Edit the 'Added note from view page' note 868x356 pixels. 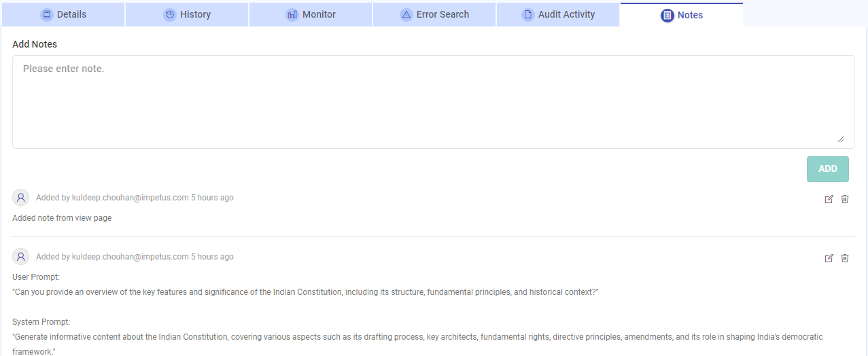pyautogui.click(x=829, y=199)
